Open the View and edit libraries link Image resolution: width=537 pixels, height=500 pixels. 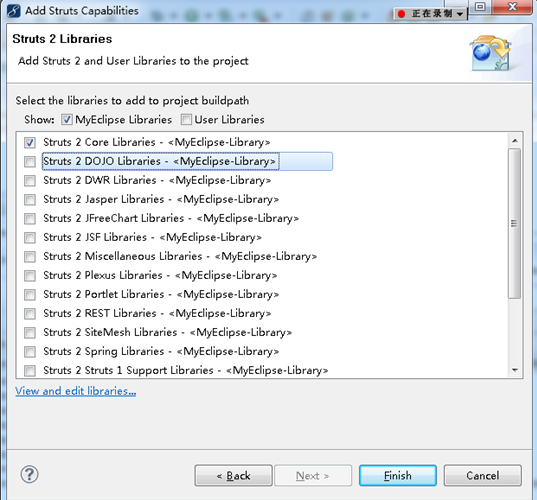pos(75,391)
